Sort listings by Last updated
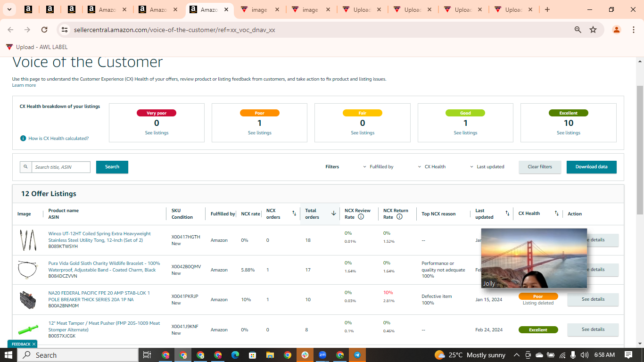 [x=507, y=214]
